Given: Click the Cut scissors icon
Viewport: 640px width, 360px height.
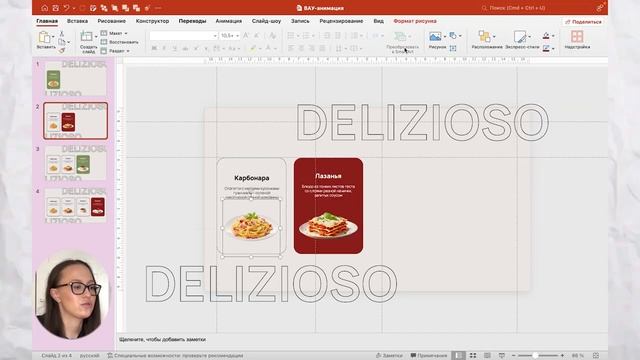Looking at the screenshot, I should 62,33.
